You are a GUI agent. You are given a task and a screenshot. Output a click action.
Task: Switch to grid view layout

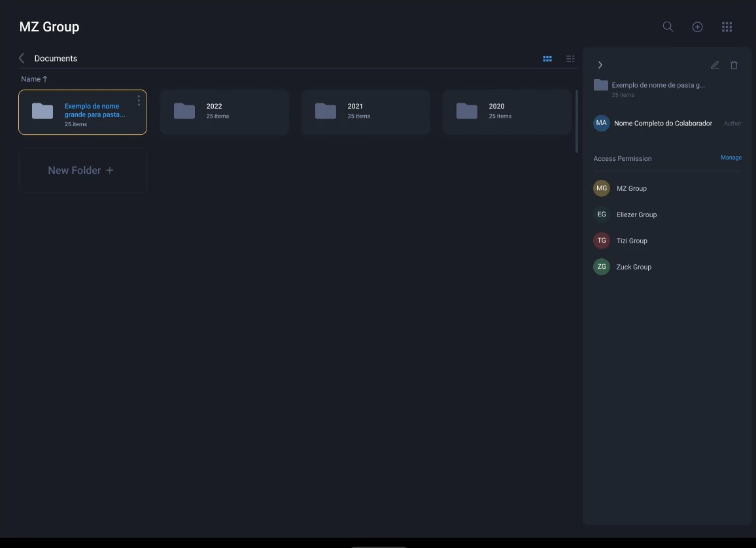(x=547, y=59)
